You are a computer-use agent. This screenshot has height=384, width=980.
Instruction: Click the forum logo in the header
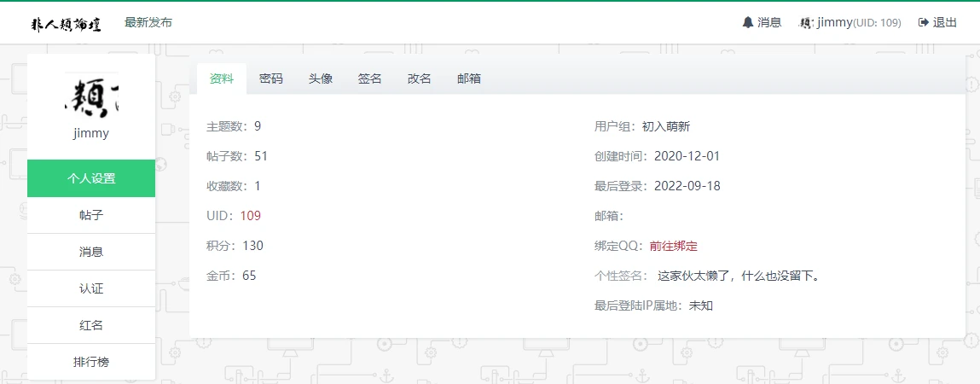[x=67, y=23]
